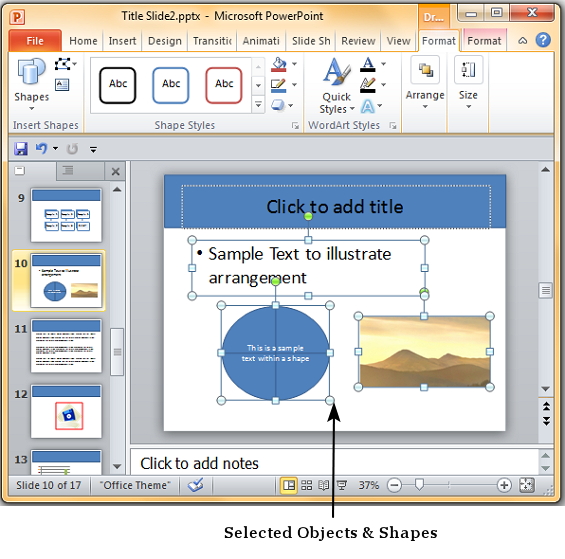
Task: Click the Redo icon
Action: [x=72, y=148]
